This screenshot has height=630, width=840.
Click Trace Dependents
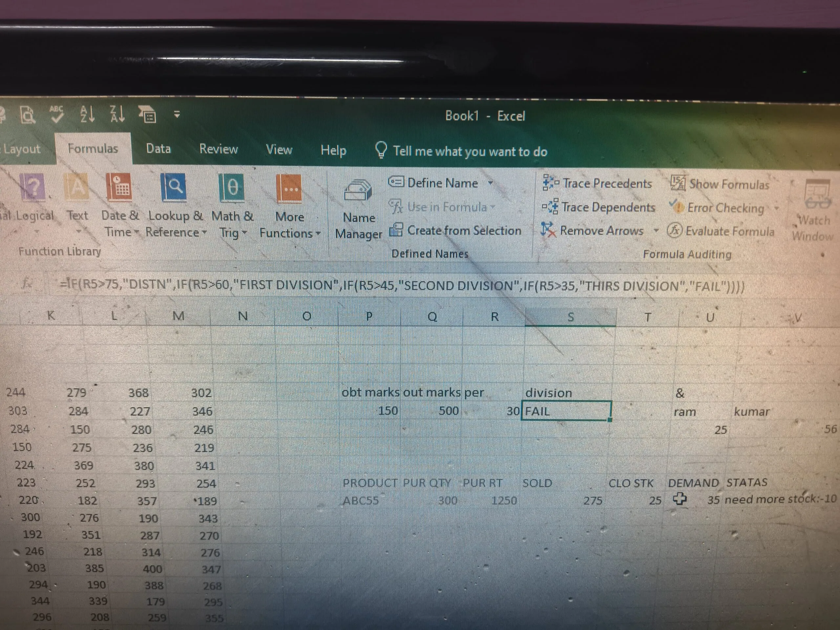tap(598, 207)
